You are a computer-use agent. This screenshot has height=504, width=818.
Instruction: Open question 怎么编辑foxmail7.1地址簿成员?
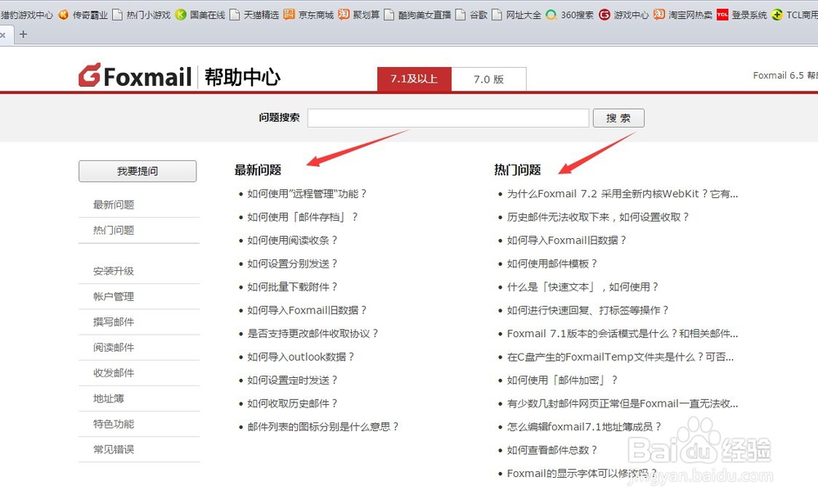tap(584, 427)
